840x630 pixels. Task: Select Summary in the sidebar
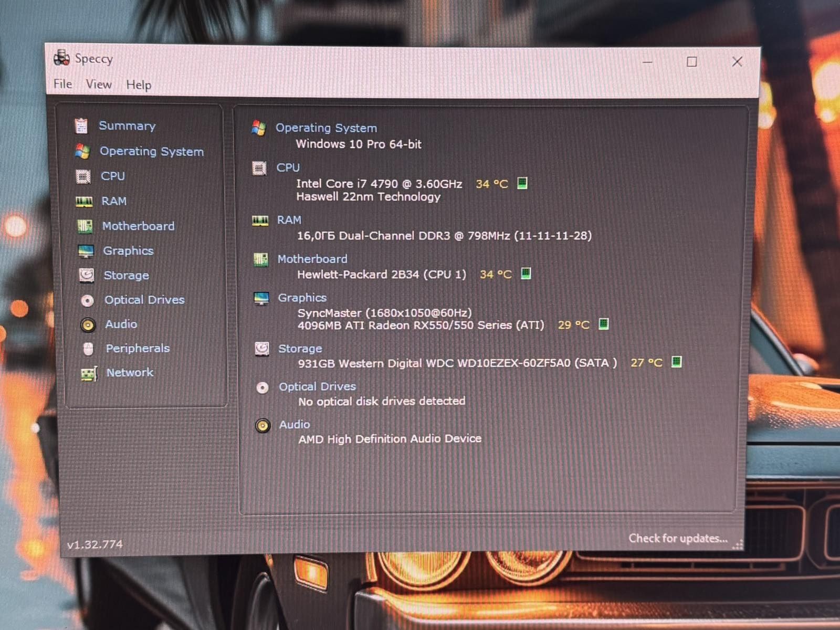[x=127, y=126]
